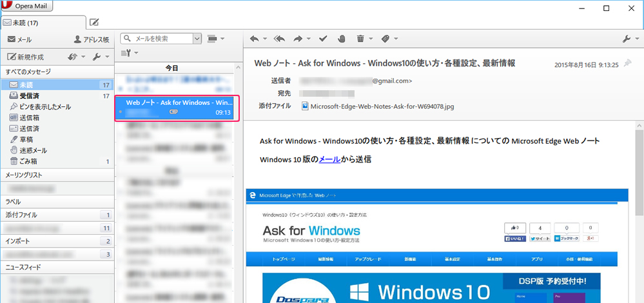This screenshot has width=644, height=303.
Task: Click the wrench icon in message toolbar
Action: point(627,39)
